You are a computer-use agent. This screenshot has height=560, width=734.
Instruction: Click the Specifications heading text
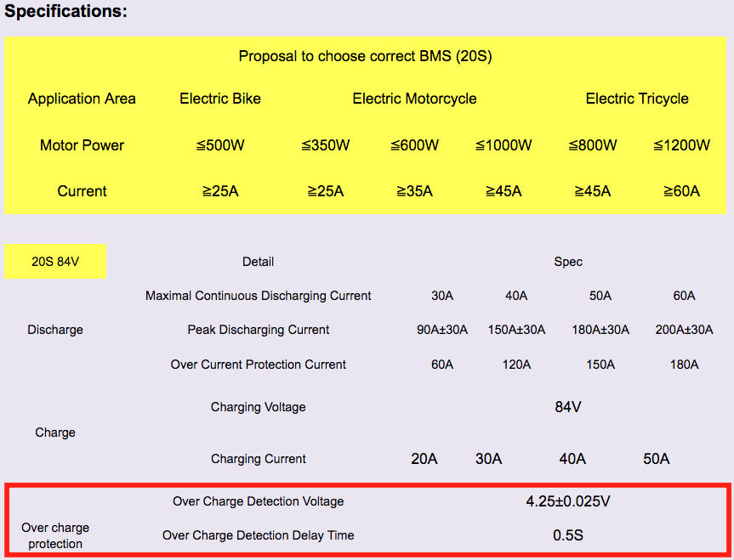(x=66, y=12)
